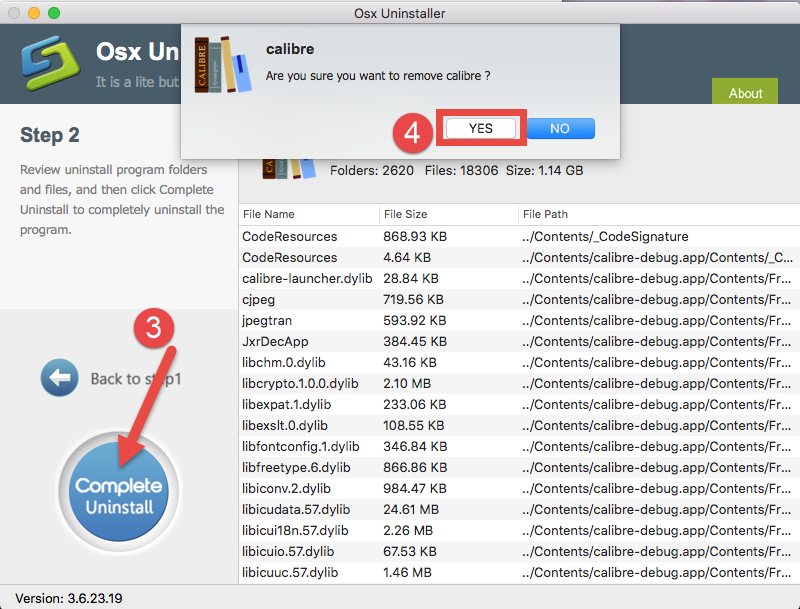Click YES to confirm removing calibre
This screenshot has height=609, width=800.
point(480,128)
